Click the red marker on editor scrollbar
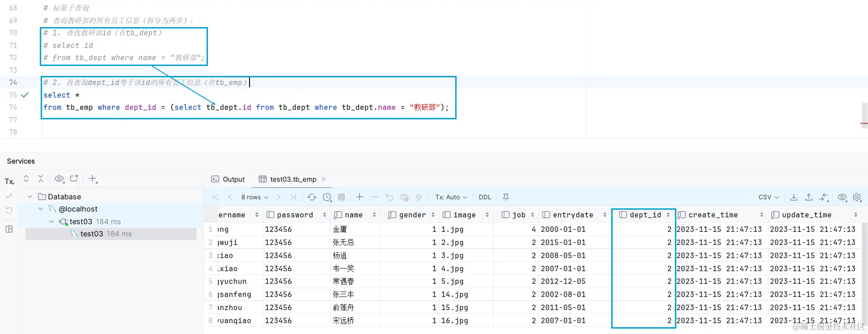 coord(864,123)
